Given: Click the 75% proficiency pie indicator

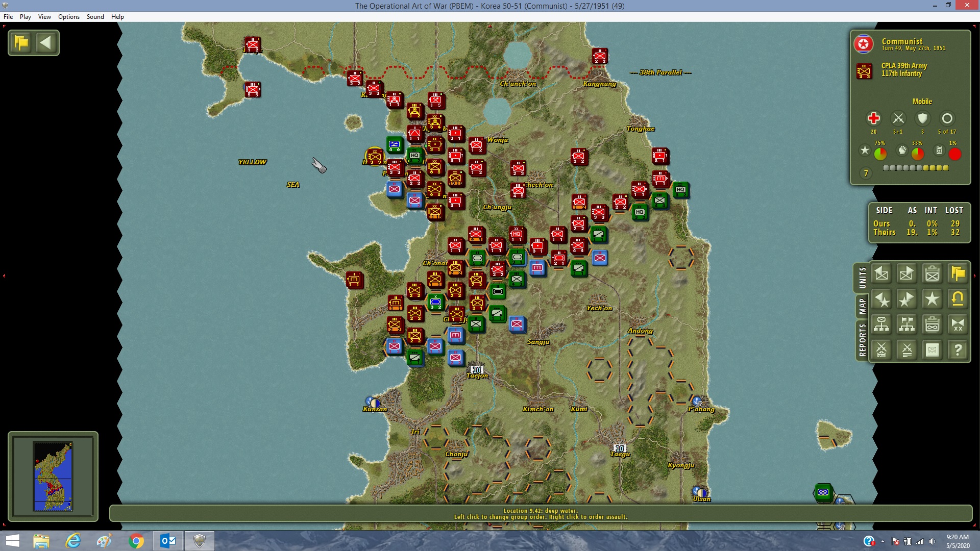Looking at the screenshot, I should point(880,154).
